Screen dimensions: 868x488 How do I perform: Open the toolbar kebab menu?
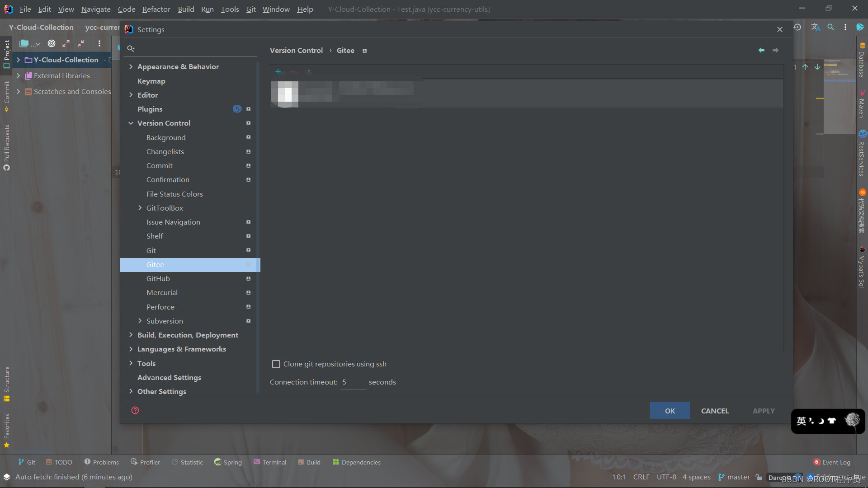pyautogui.click(x=845, y=27)
